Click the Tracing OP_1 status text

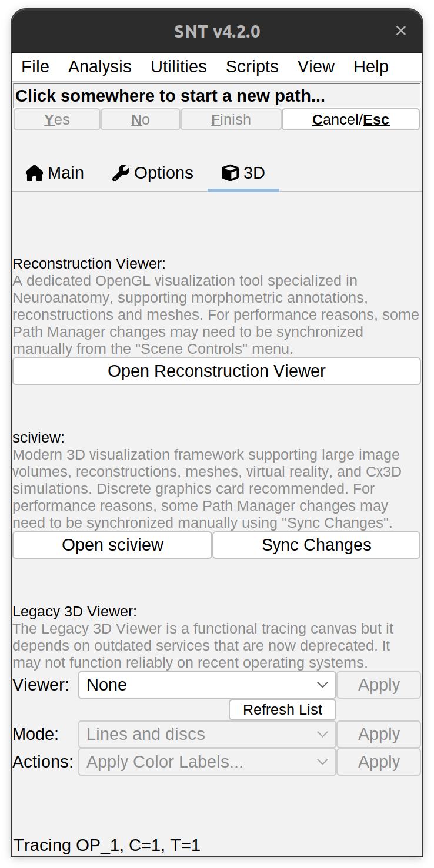107,846
